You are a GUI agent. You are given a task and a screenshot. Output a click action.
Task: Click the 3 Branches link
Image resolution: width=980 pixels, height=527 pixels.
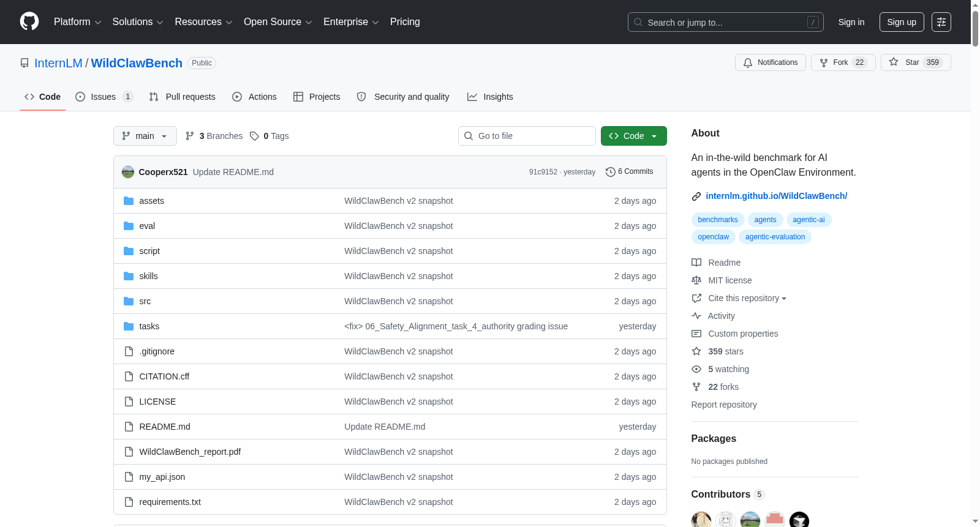pyautogui.click(x=214, y=136)
